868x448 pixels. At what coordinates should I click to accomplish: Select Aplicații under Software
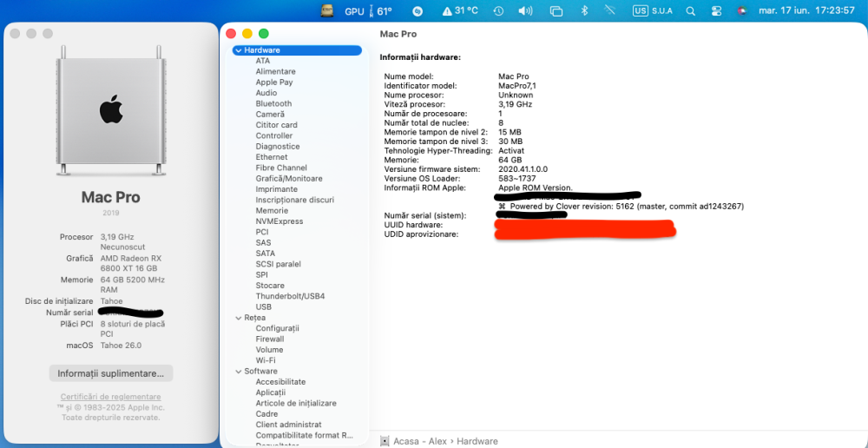[271, 392]
